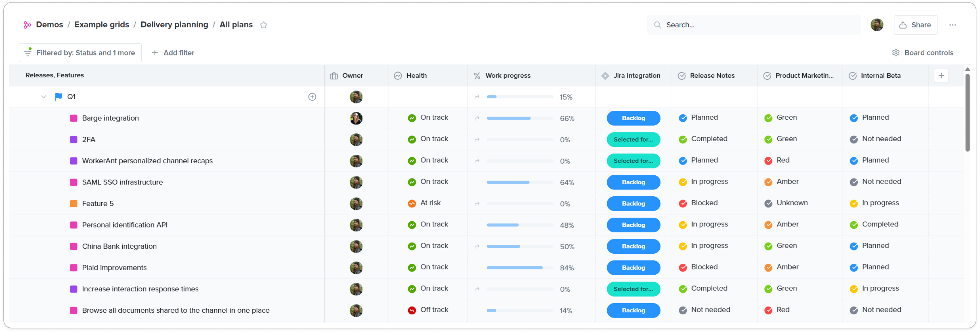The height and width of the screenshot is (333, 980).
Task: Click the Demos workspace logo icon
Action: [x=27, y=25]
